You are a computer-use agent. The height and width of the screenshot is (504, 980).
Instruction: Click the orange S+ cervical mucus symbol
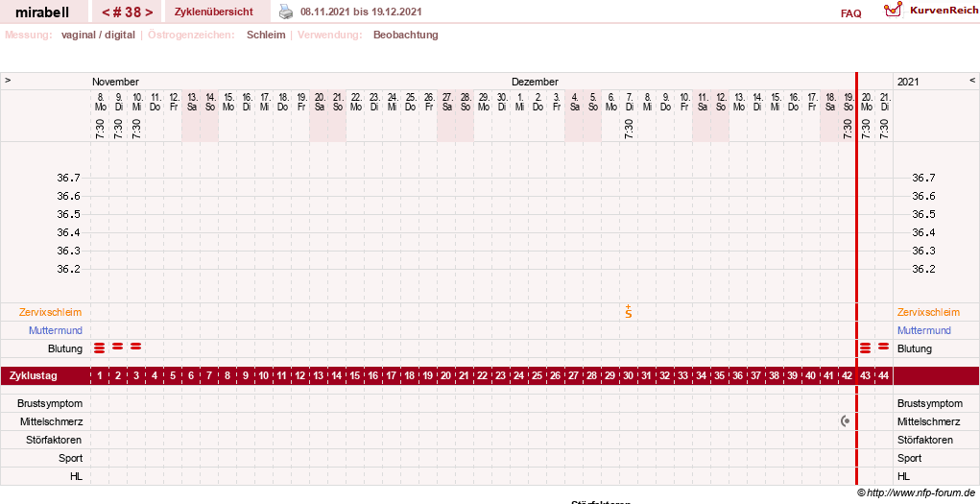tap(628, 311)
